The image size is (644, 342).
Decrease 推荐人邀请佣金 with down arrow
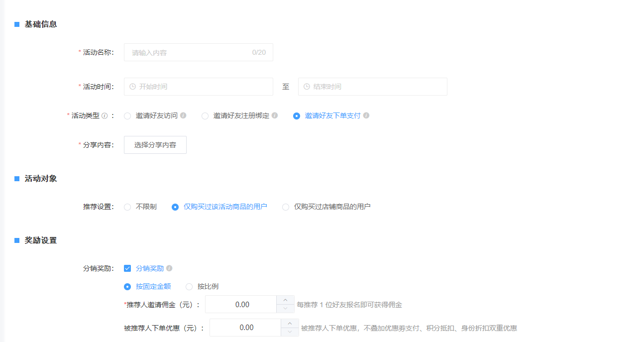click(285, 309)
